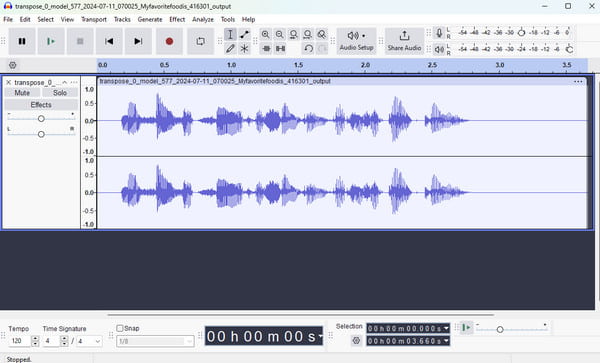Image resolution: width=600 pixels, height=363 pixels.
Task: Open the Edit menu
Action: [x=25, y=19]
